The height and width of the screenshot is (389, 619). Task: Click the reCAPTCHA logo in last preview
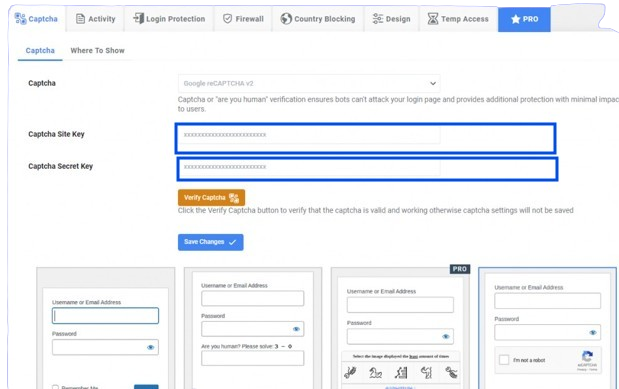[x=587, y=356]
